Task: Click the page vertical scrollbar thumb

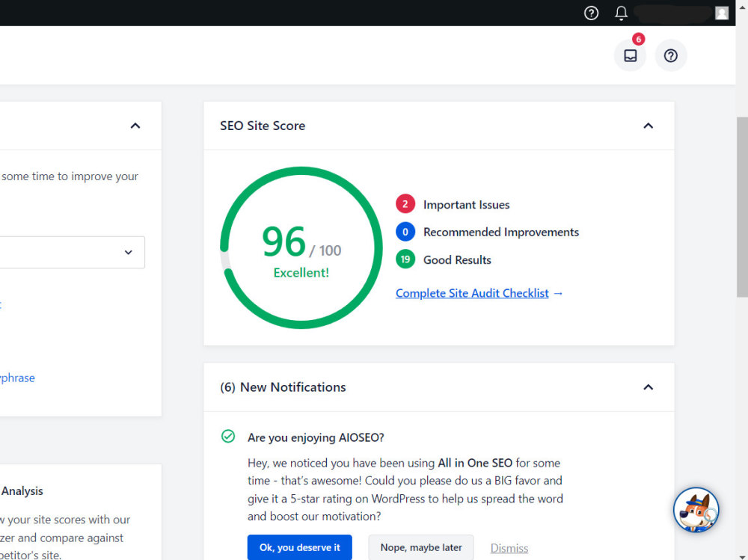Action: (x=742, y=208)
